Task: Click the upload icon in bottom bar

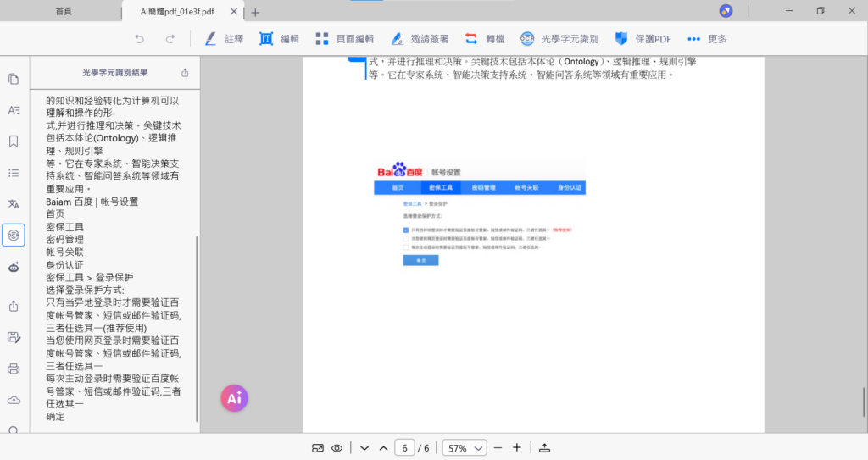Action: pos(545,448)
